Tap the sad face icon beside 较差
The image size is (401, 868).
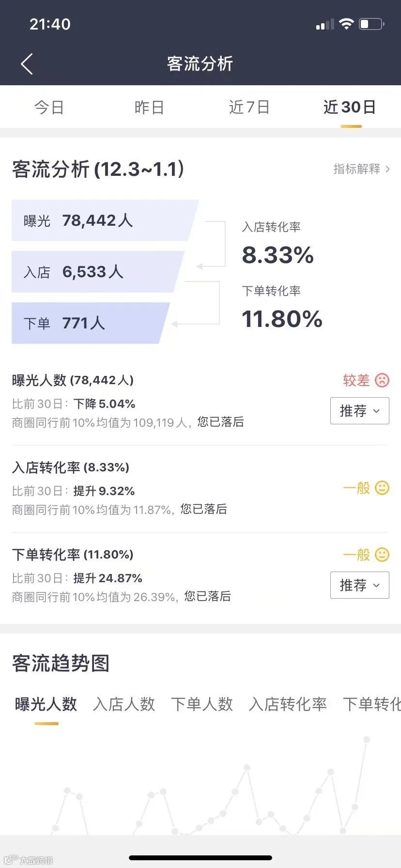point(382,381)
